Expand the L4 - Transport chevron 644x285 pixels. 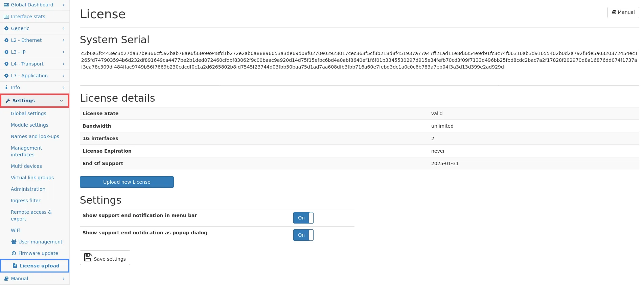point(63,64)
